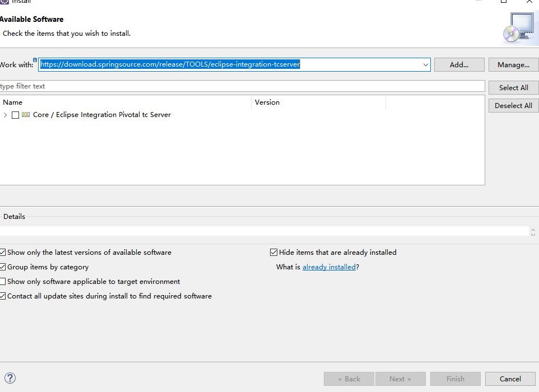Close the Install window
The image size is (539, 392).
point(529,1)
